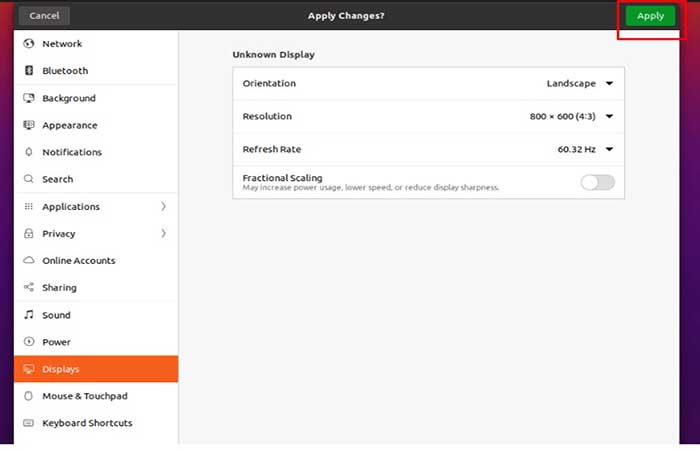
Task: Click the Resolution row label
Action: pos(267,117)
